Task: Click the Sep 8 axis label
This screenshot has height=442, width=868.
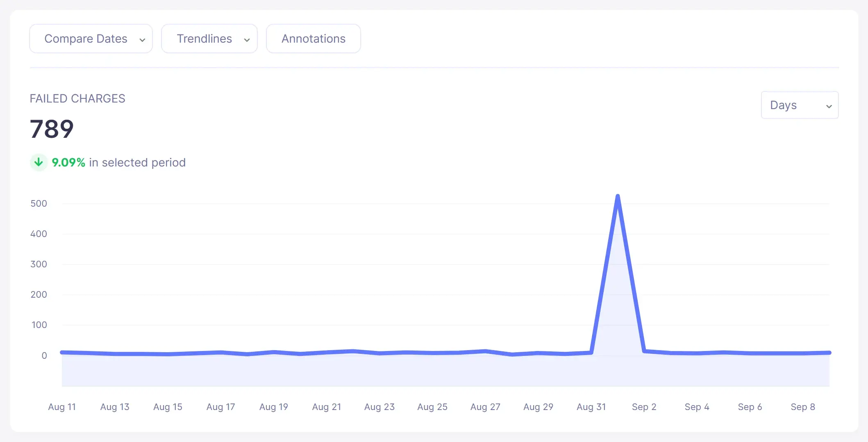Action: pyautogui.click(x=802, y=407)
